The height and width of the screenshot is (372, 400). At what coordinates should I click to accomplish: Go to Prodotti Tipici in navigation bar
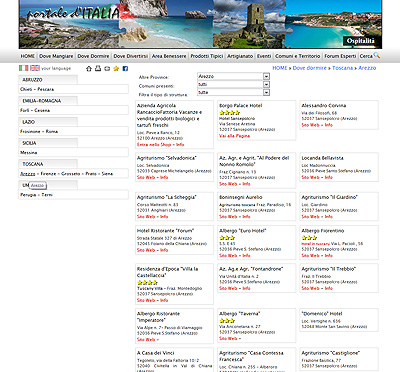click(207, 56)
